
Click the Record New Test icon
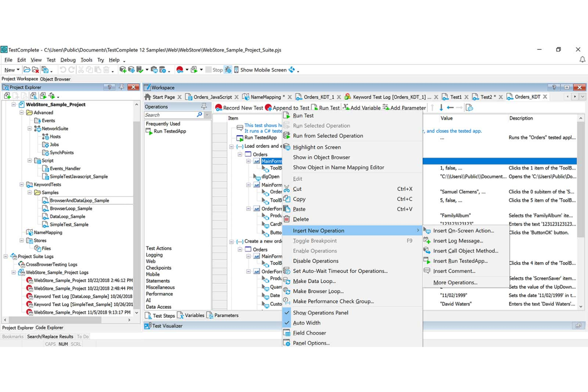point(219,108)
